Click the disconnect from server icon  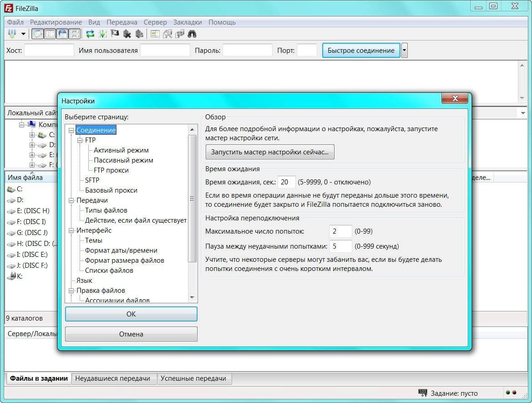(x=127, y=34)
